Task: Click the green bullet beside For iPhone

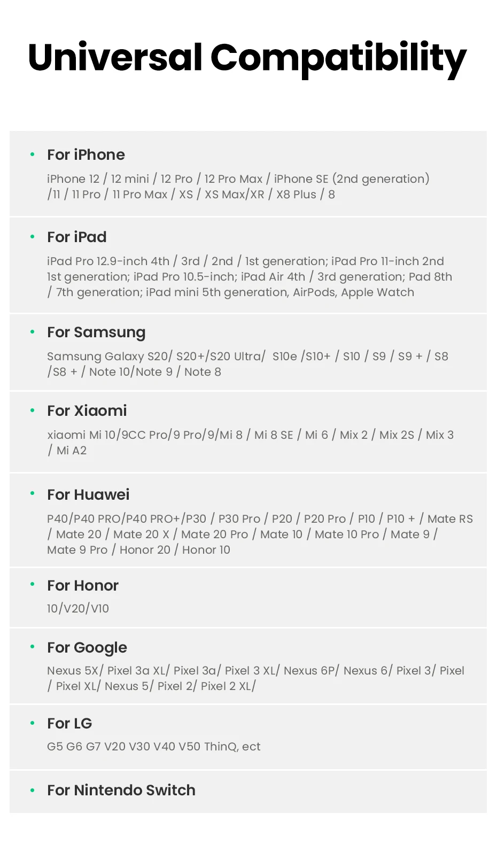Action: pos(33,154)
